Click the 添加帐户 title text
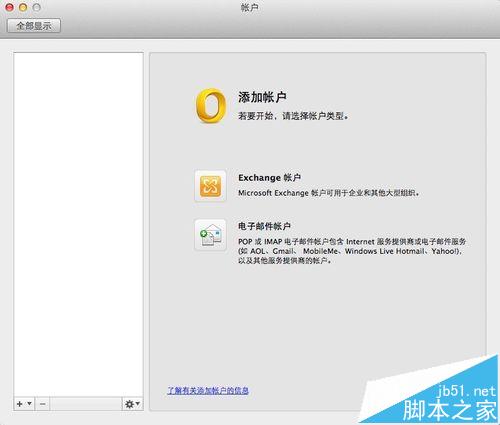Image resolution: width=500 pixels, height=425 pixels. 262,97
